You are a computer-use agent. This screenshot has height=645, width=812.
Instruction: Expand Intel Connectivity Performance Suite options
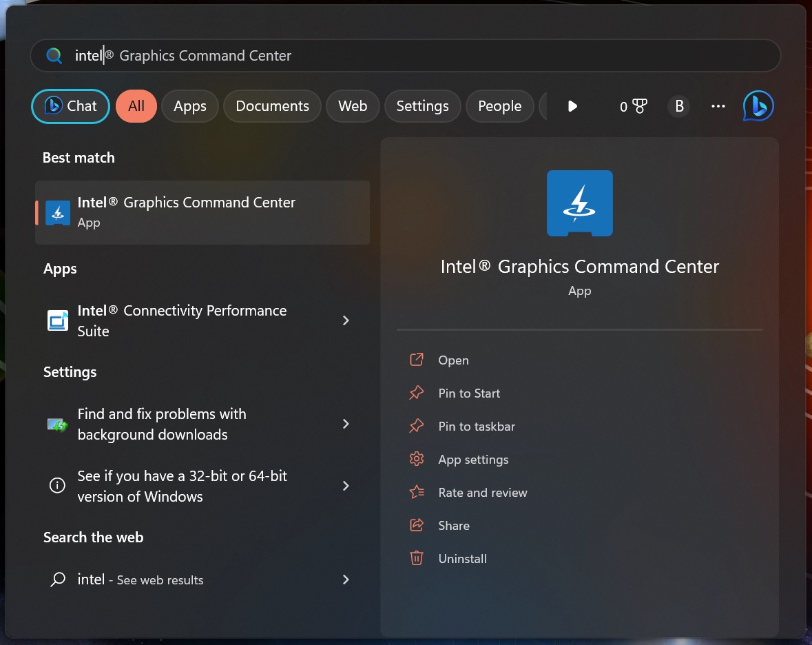click(x=346, y=320)
